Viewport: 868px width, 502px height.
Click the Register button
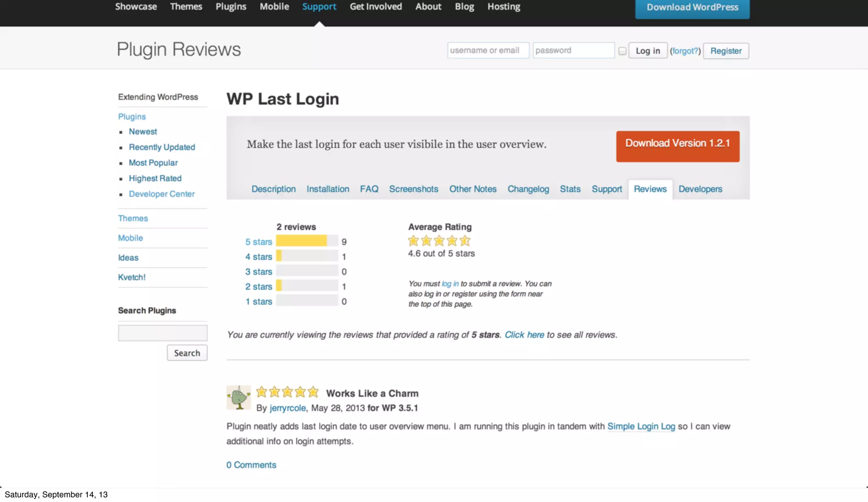pos(726,51)
